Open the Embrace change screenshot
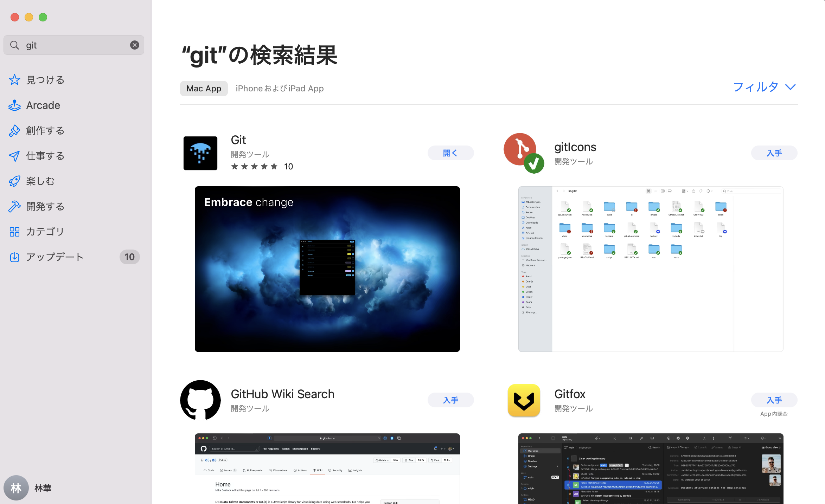 click(x=327, y=269)
